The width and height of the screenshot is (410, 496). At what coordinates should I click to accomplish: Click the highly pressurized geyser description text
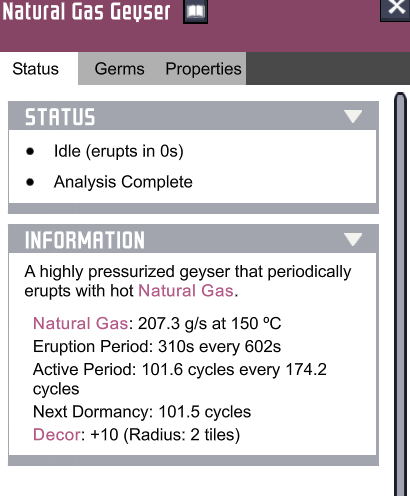pos(188,281)
